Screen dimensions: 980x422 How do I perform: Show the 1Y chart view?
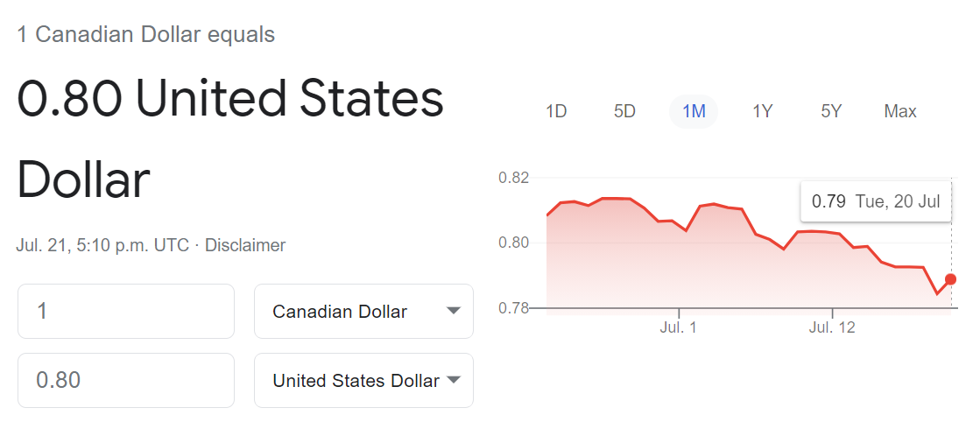click(763, 112)
